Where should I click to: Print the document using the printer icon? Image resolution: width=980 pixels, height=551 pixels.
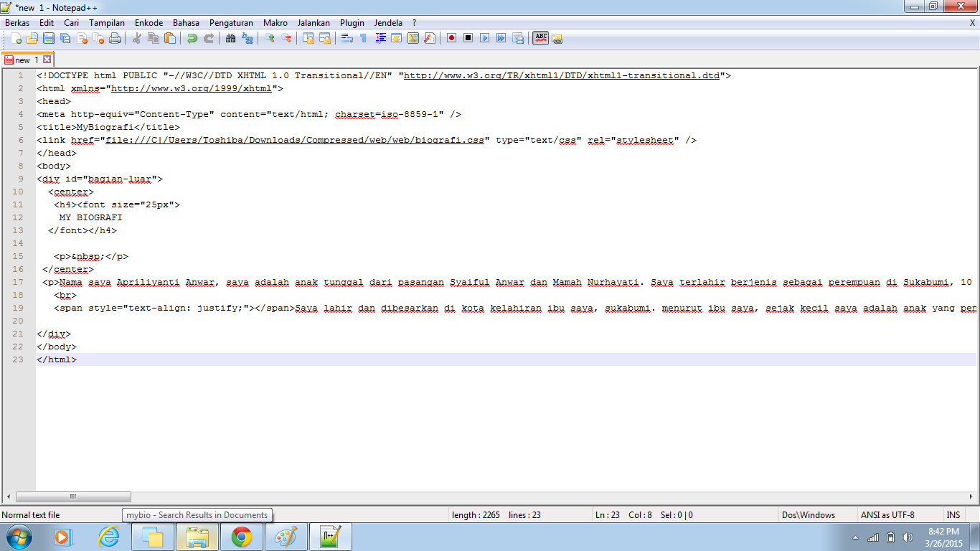115,38
